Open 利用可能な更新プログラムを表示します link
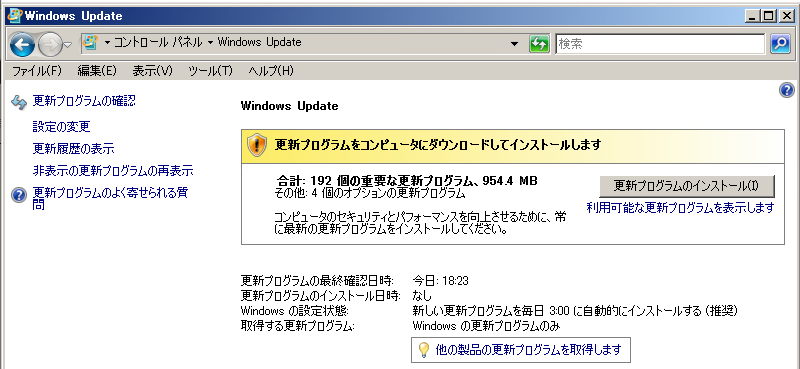 (x=681, y=207)
